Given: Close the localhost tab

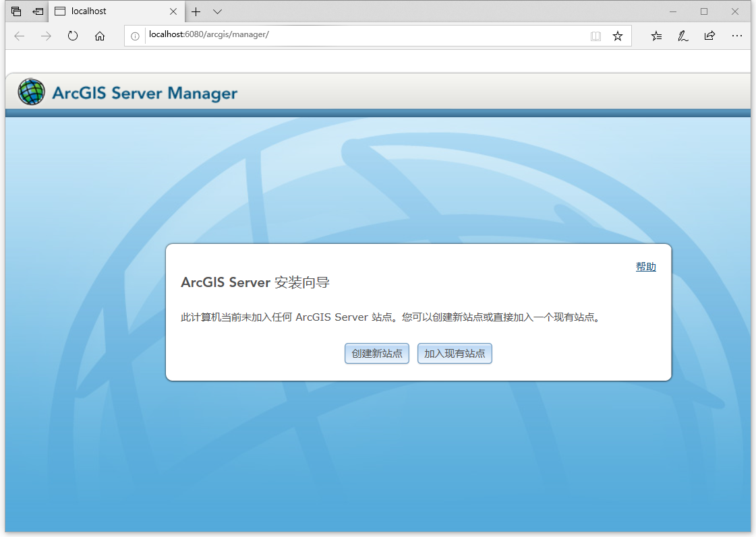Looking at the screenshot, I should click(173, 11).
